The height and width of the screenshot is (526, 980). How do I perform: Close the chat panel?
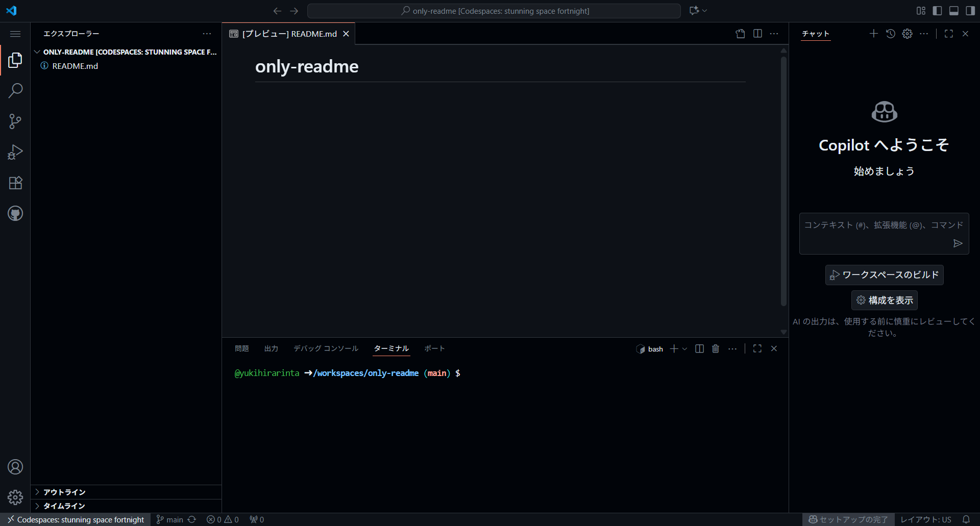point(965,34)
